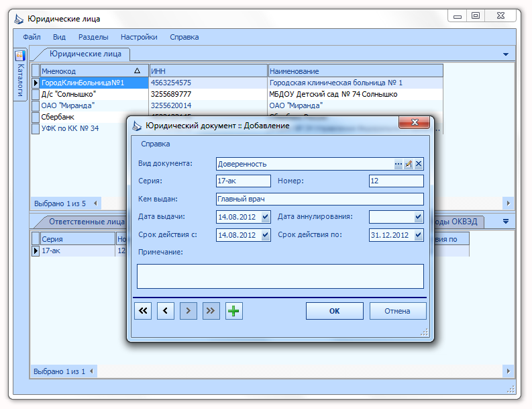Open the Разделы menu
The image size is (532, 409).
pyautogui.click(x=93, y=37)
